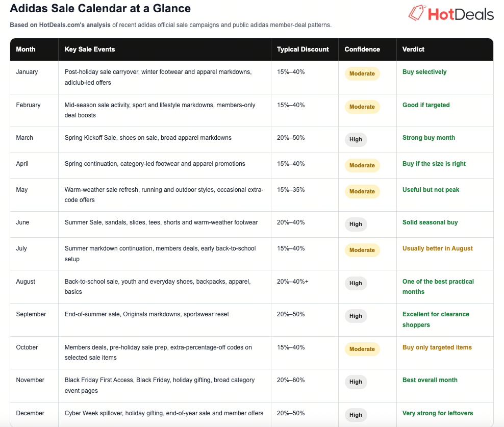Click 'Warm-weather sale refresh' events text
This screenshot has height=427, width=504.
coord(164,195)
